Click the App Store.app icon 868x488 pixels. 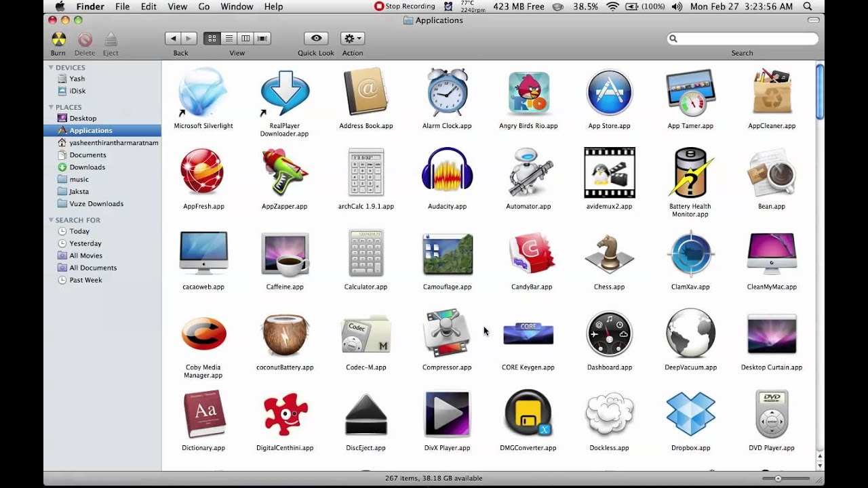pyautogui.click(x=609, y=92)
